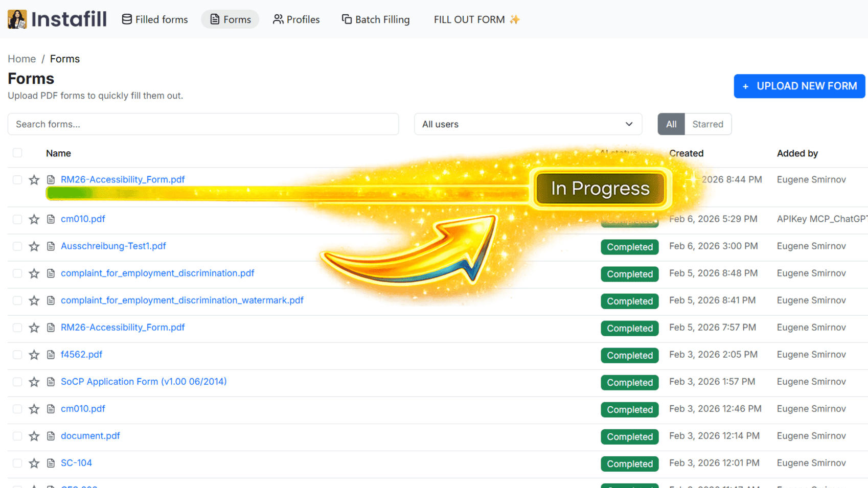Open the complaint_for_employment_discrimination_watermark.pdf link

[x=182, y=300]
